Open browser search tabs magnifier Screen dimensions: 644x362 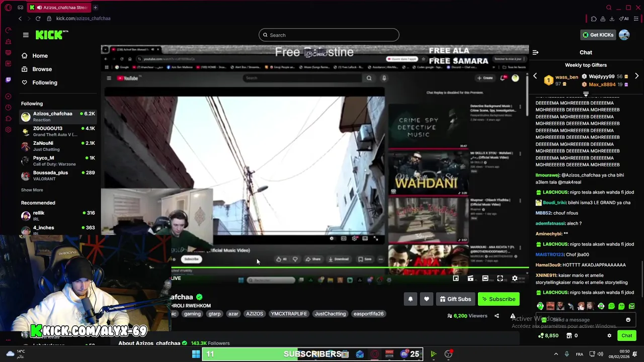point(609,8)
